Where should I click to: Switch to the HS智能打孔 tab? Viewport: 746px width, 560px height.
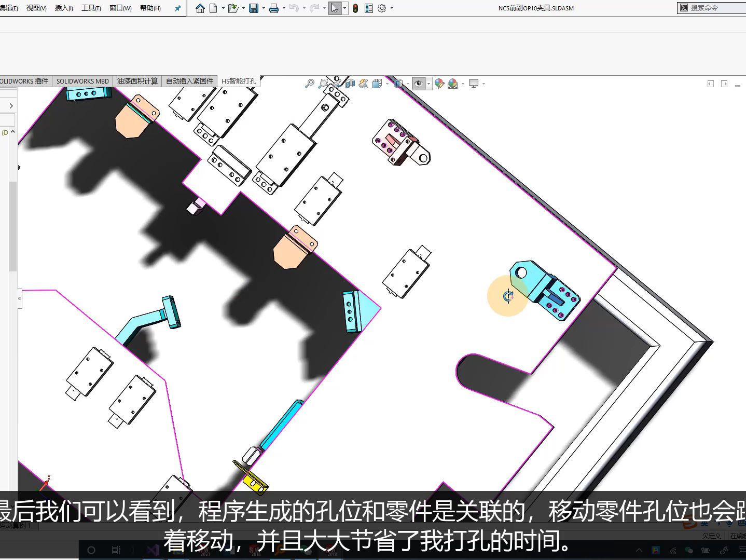click(238, 81)
